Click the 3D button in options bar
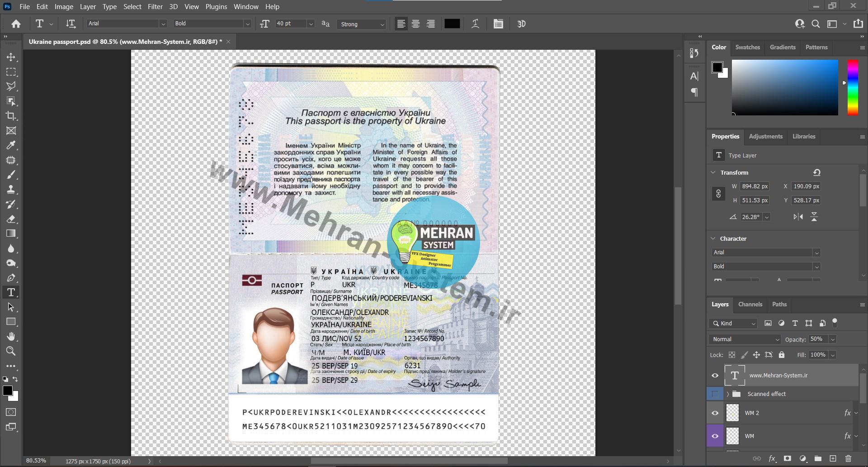 point(521,24)
